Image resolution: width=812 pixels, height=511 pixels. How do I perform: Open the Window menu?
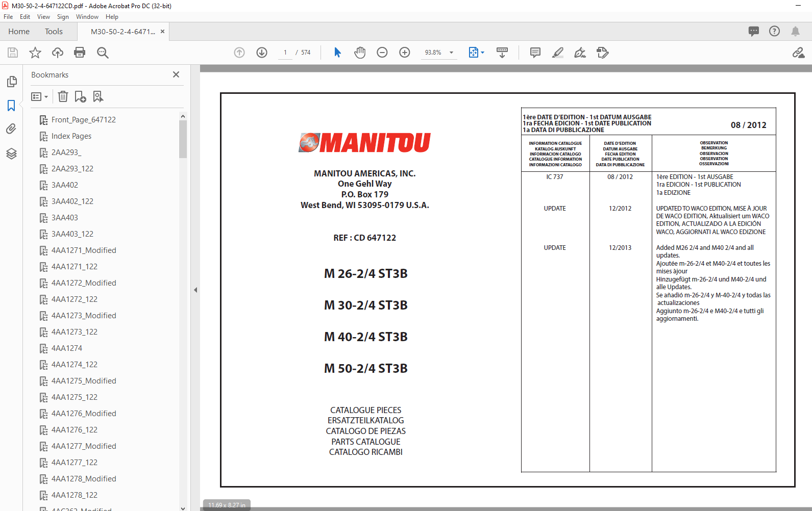[x=87, y=17]
